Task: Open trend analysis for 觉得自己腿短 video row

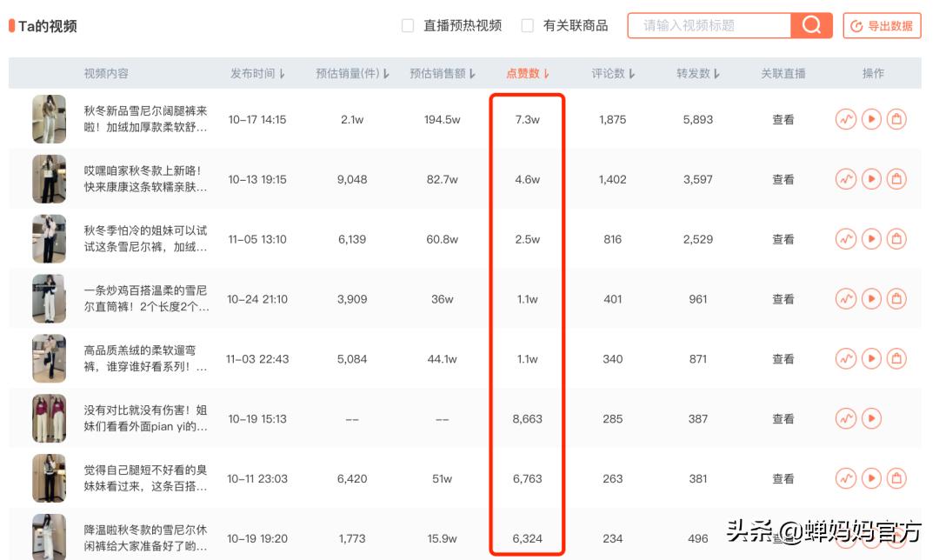Action: tap(845, 477)
